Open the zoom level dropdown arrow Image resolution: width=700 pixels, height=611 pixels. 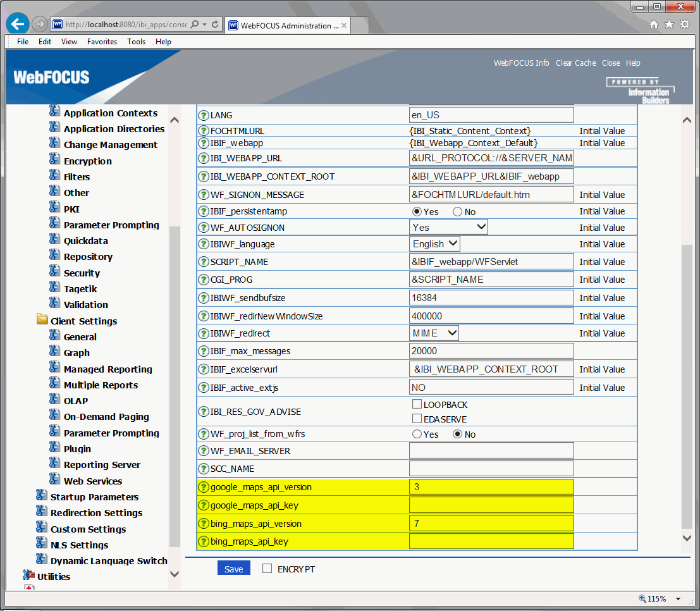pyautogui.click(x=678, y=599)
